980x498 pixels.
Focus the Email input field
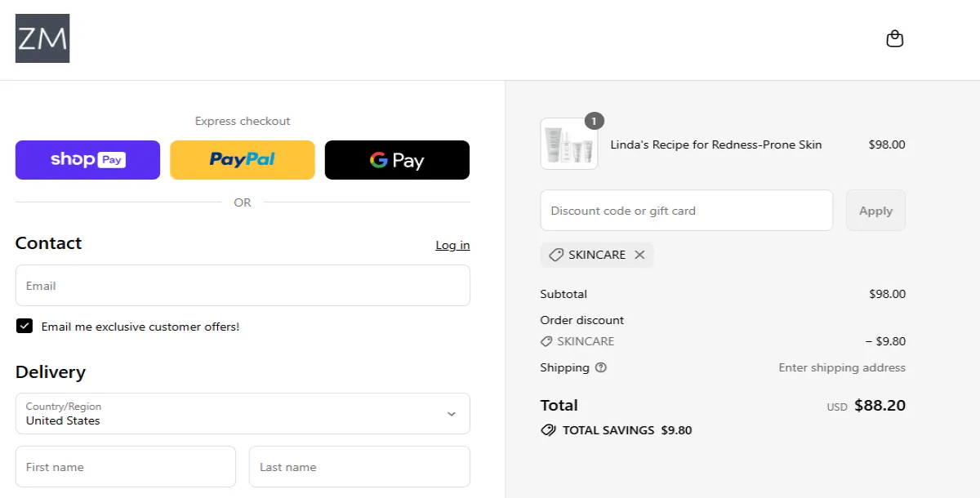[x=243, y=286]
